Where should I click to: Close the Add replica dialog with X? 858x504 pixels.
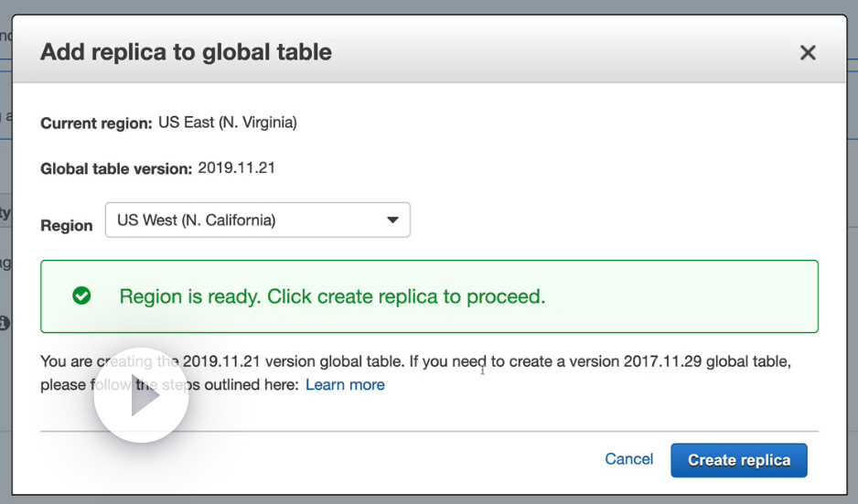point(807,53)
